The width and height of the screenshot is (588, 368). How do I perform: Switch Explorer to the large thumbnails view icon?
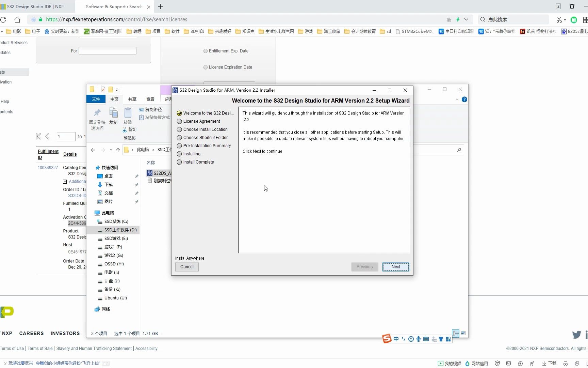coord(463,333)
